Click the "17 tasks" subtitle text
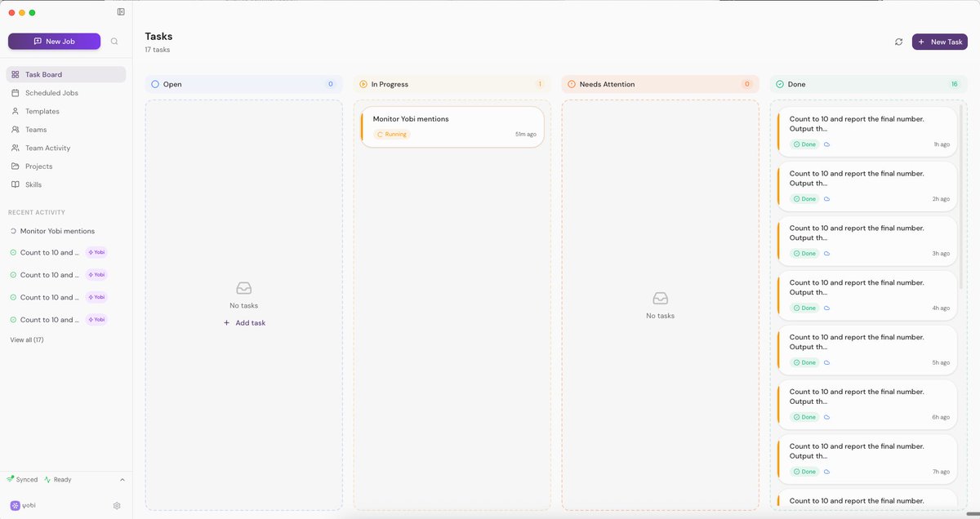980x519 pixels. click(158, 50)
